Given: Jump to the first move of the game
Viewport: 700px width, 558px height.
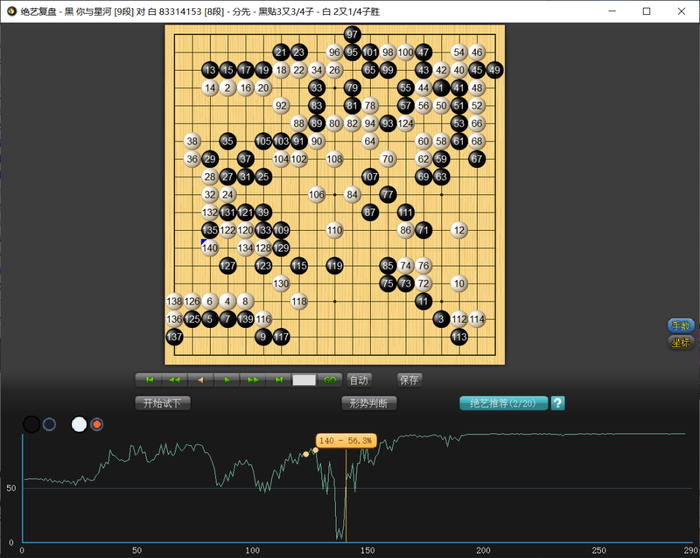Looking at the screenshot, I should [x=149, y=380].
